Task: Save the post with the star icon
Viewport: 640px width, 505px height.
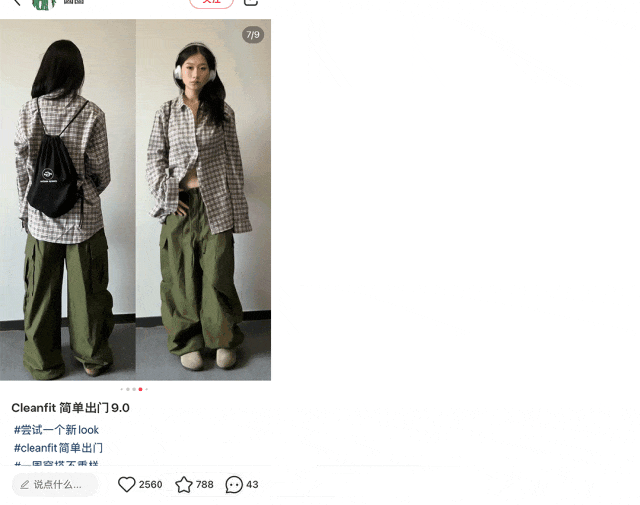Action: [184, 485]
